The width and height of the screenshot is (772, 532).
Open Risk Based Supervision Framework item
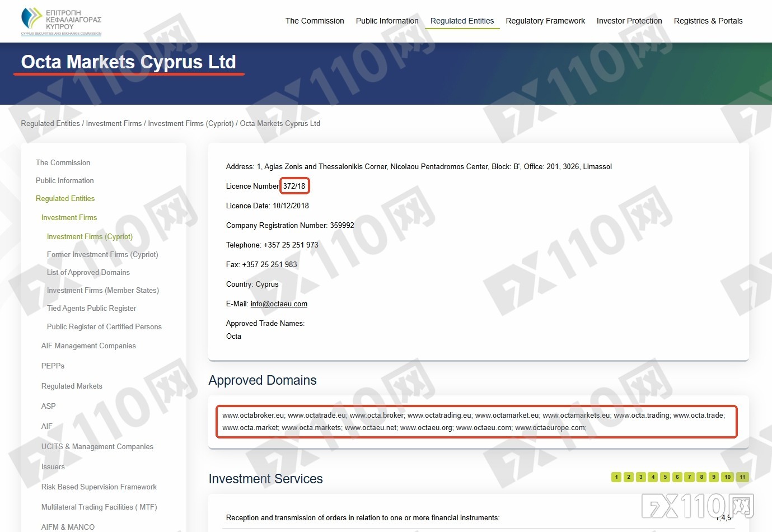tap(99, 487)
